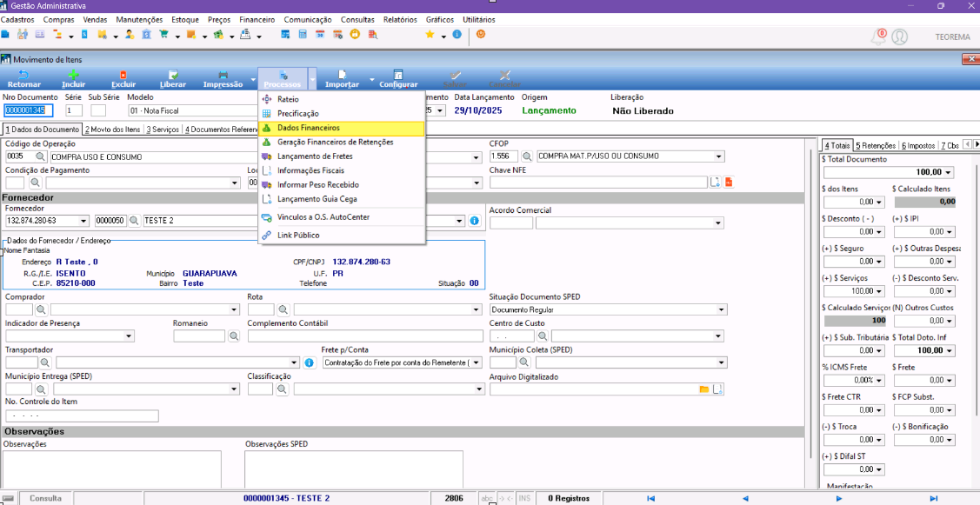Image resolution: width=980 pixels, height=505 pixels.
Task: Select Link Público menu entry
Action: click(342, 236)
